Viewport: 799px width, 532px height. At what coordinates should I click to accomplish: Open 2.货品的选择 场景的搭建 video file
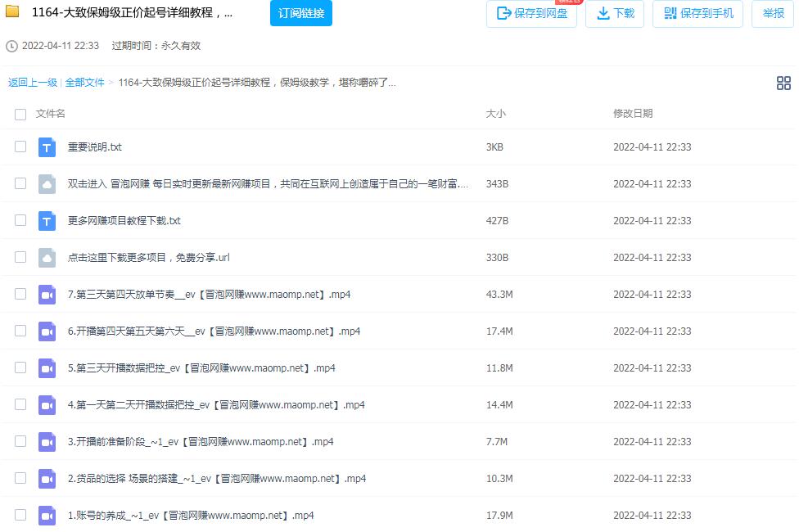(x=216, y=479)
